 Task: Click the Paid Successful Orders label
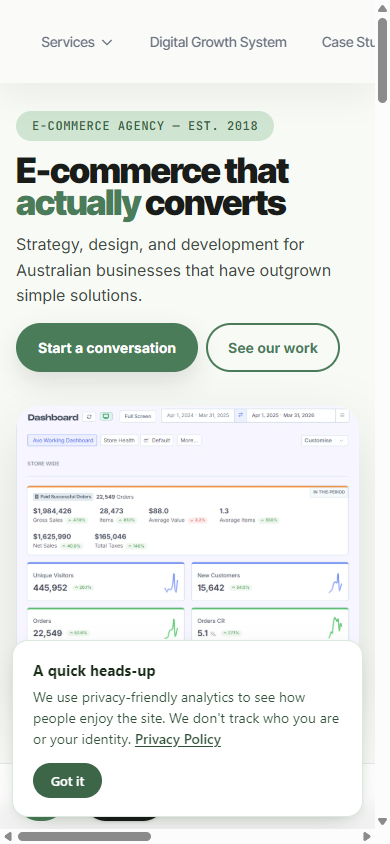[63, 497]
